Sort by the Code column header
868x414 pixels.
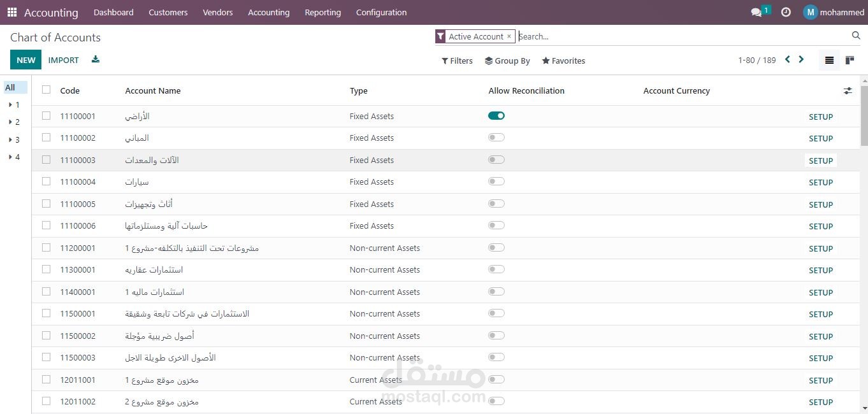[x=70, y=90]
